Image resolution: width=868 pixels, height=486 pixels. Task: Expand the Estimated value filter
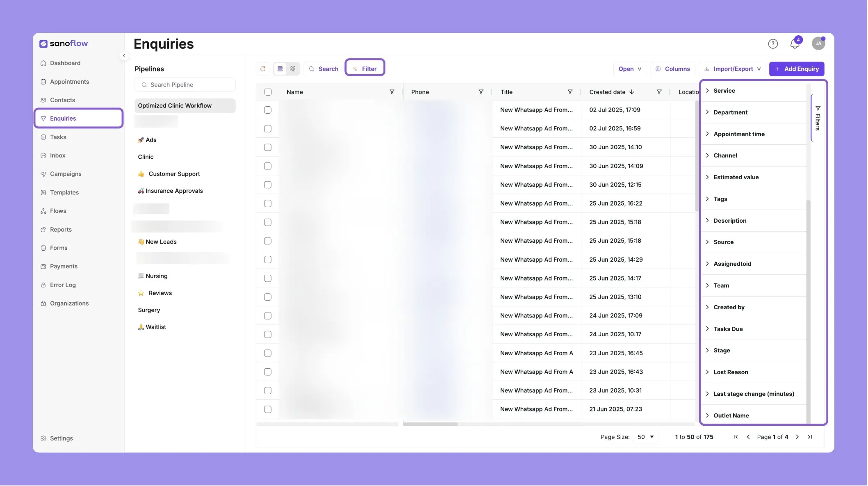point(754,177)
